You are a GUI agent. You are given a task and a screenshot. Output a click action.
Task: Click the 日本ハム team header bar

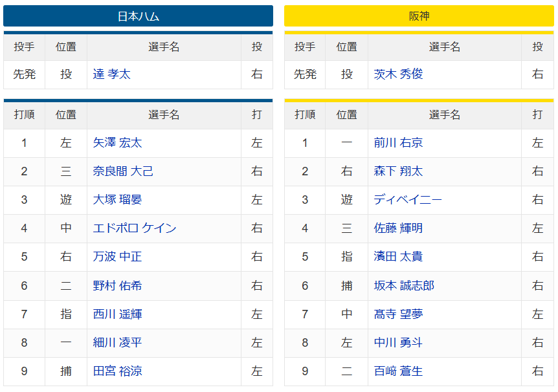click(x=138, y=16)
